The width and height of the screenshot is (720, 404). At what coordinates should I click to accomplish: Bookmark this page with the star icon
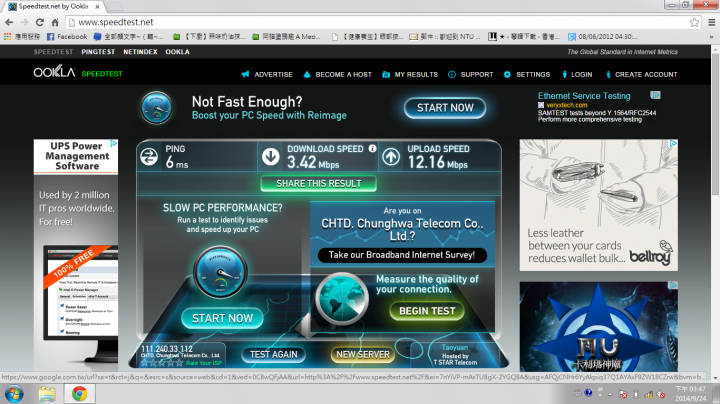(694, 22)
